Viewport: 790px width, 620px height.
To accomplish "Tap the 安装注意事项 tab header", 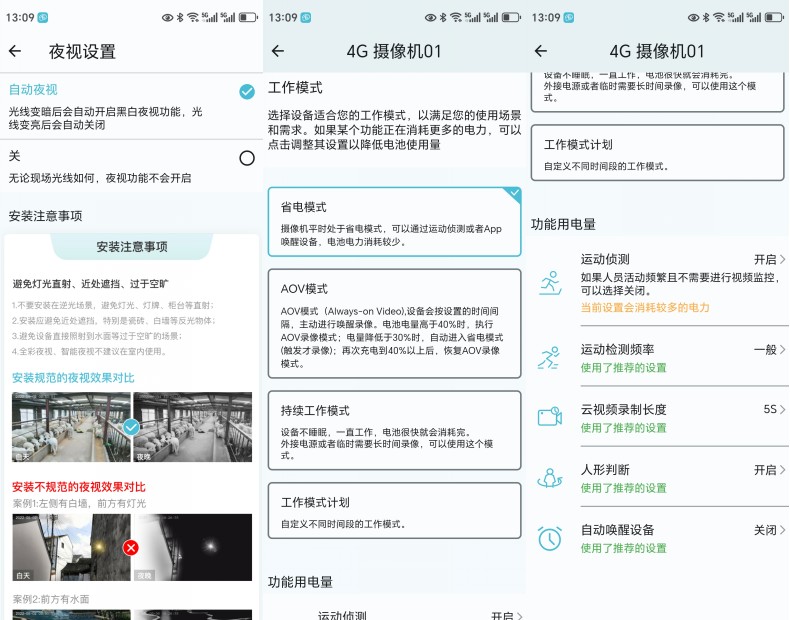I will (132, 247).
